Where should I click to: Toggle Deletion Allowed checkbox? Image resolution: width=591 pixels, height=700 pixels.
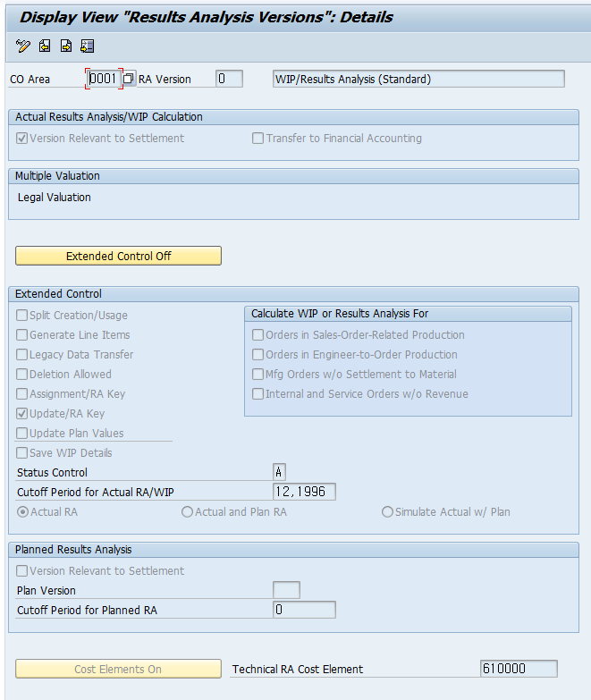point(21,374)
